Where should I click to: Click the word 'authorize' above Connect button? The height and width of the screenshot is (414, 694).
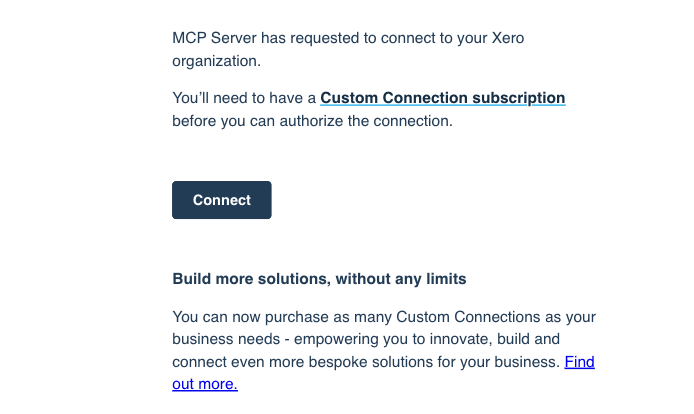[x=318, y=121]
